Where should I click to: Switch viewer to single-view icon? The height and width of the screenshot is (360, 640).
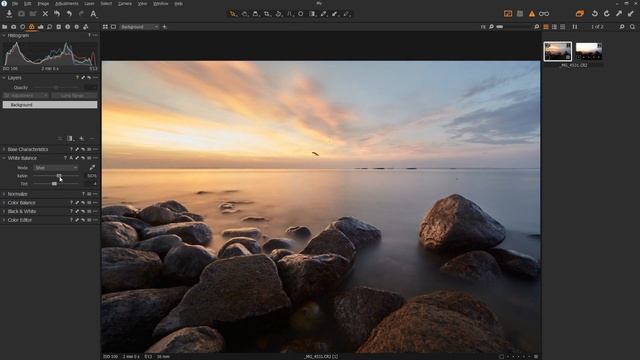pyautogui.click(x=113, y=27)
